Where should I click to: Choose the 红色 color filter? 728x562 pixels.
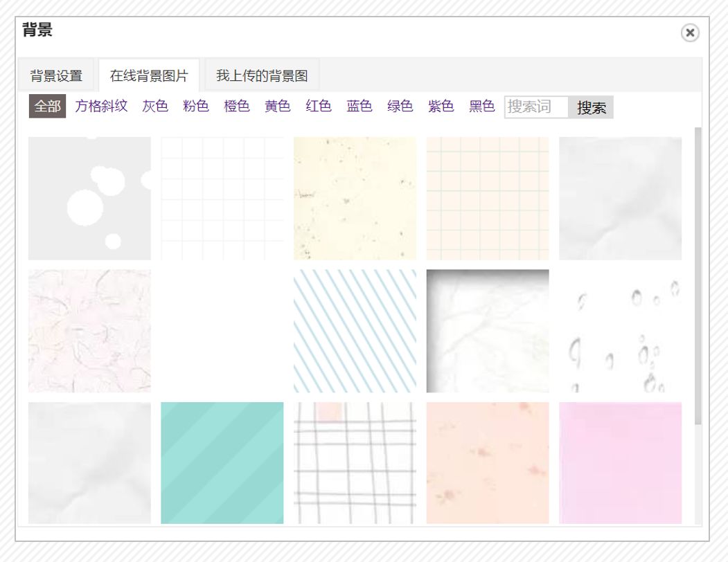319,107
